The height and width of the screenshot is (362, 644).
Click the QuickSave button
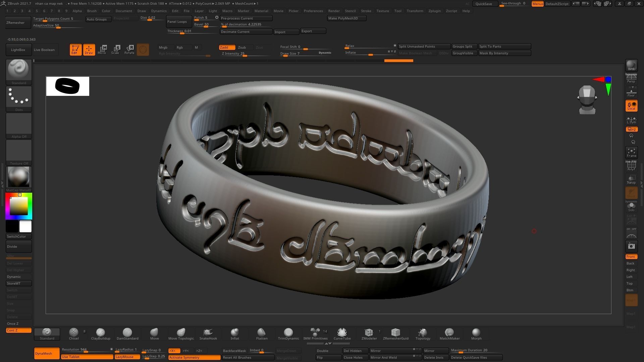click(485, 4)
